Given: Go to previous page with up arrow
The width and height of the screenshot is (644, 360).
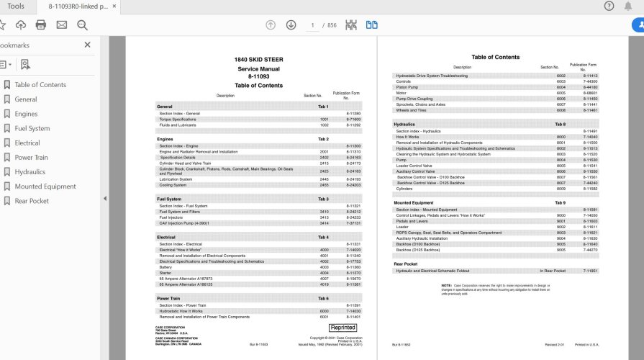Looking at the screenshot, I should point(271,25).
